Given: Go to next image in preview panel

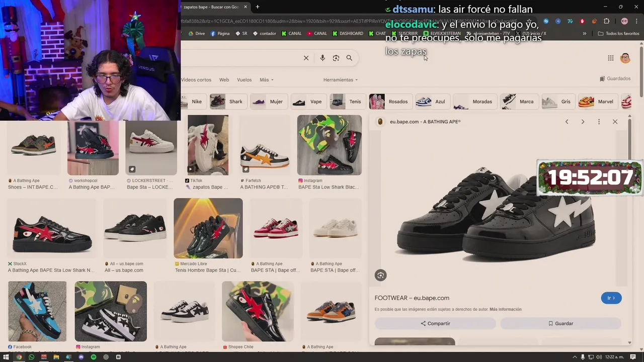Looking at the screenshot, I should [x=583, y=122].
